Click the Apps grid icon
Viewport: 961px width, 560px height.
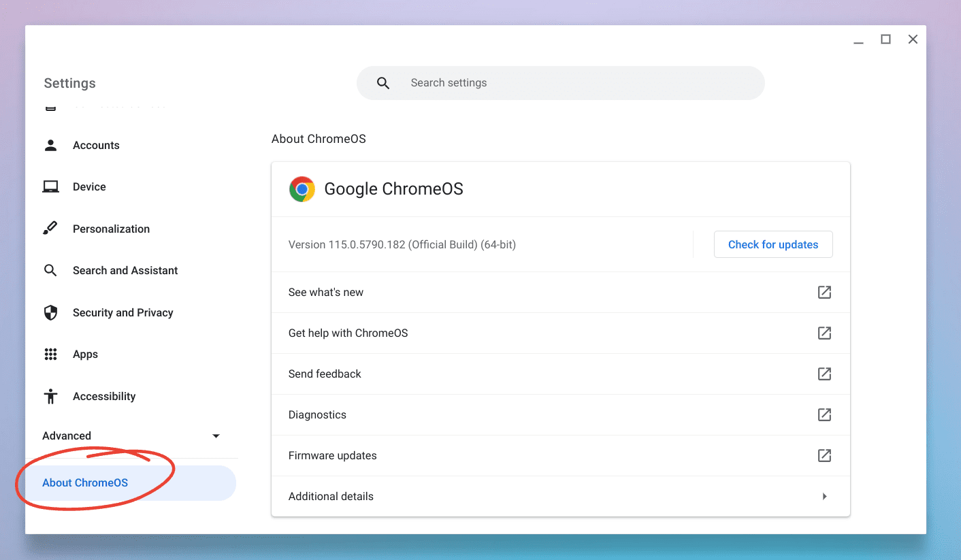(50, 354)
